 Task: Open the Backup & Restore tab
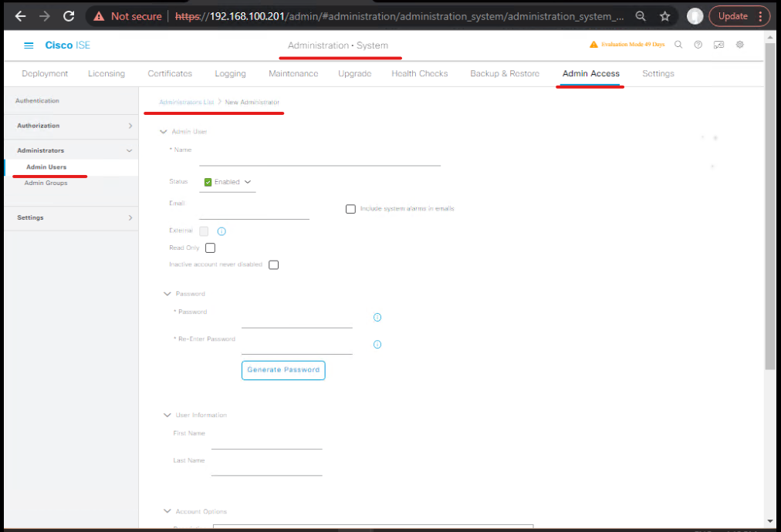[505, 74]
